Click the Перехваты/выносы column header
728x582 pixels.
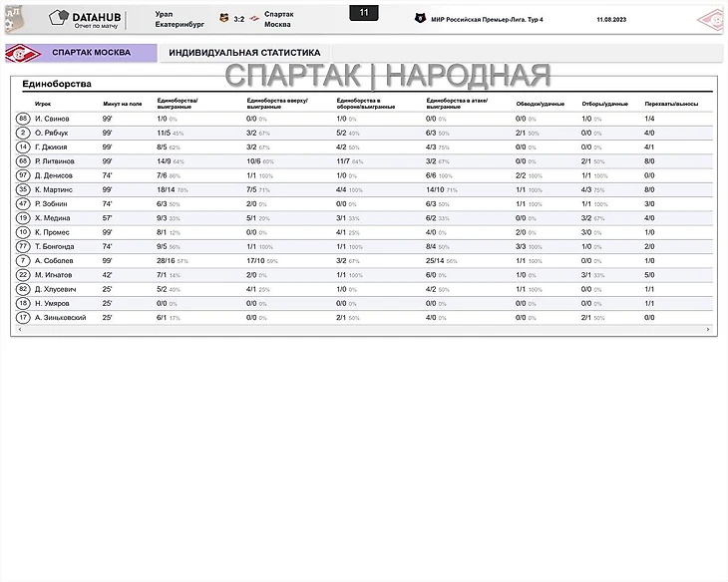[x=670, y=104]
